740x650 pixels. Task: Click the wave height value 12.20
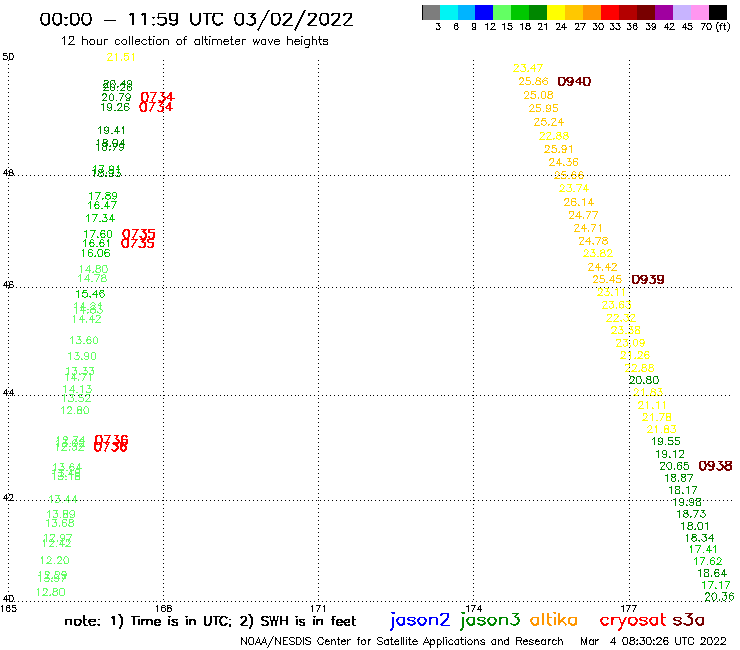pos(54,560)
